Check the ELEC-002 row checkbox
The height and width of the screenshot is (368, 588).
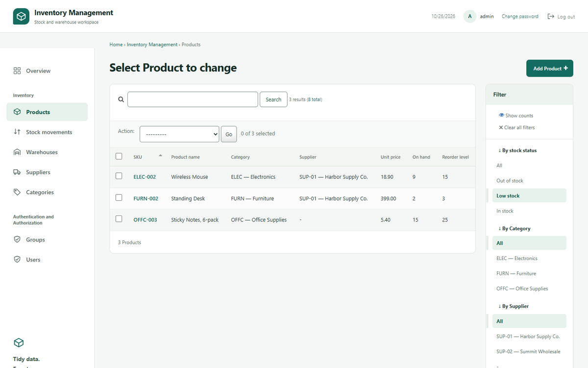pyautogui.click(x=119, y=176)
